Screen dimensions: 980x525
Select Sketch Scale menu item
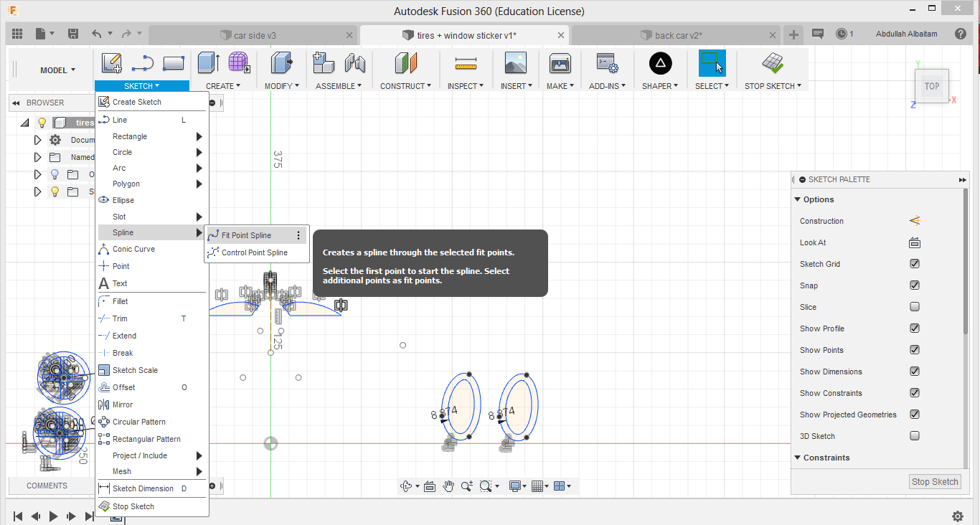click(135, 370)
